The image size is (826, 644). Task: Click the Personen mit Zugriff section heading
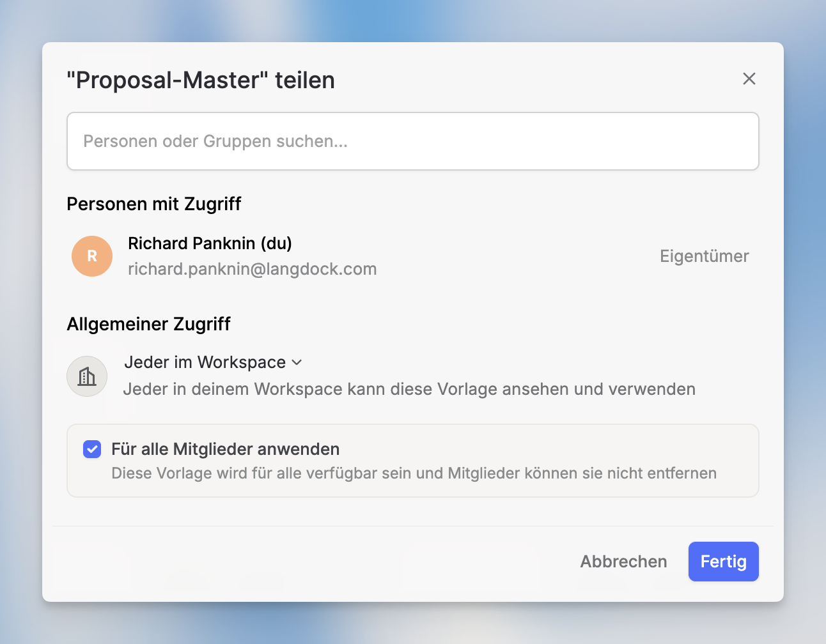[x=153, y=204]
